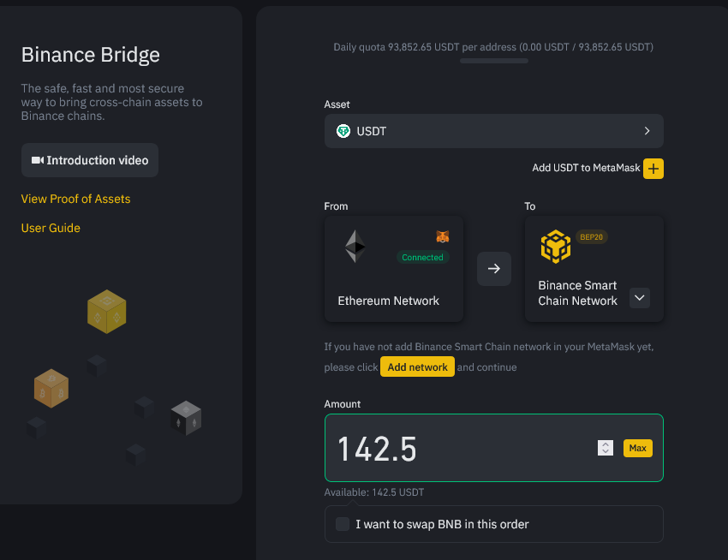
Task: Open the Introduction video button
Action: (x=90, y=160)
